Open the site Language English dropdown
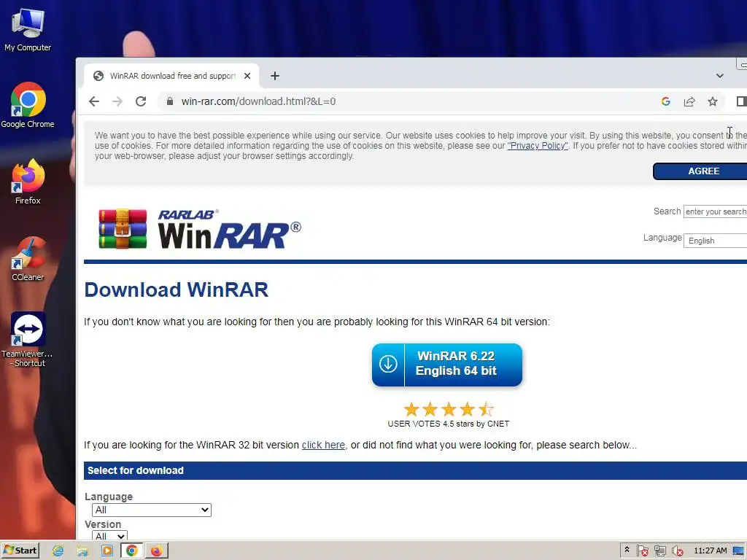The height and width of the screenshot is (560, 747). coord(715,241)
